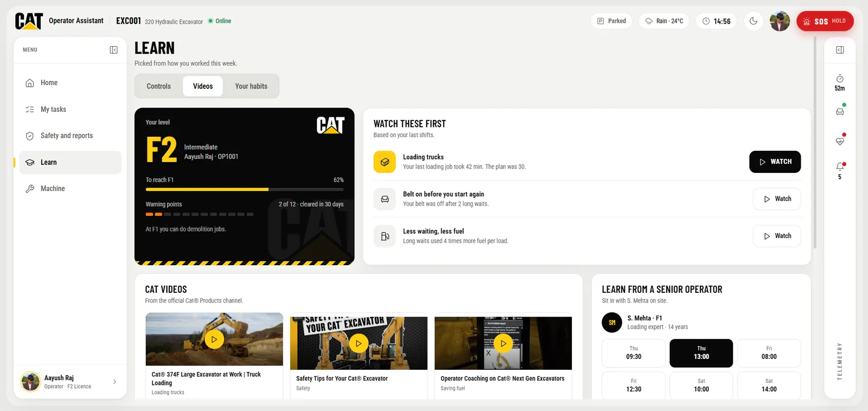This screenshot has width=868, height=411.
Task: Open the user avatar in header
Action: click(780, 21)
